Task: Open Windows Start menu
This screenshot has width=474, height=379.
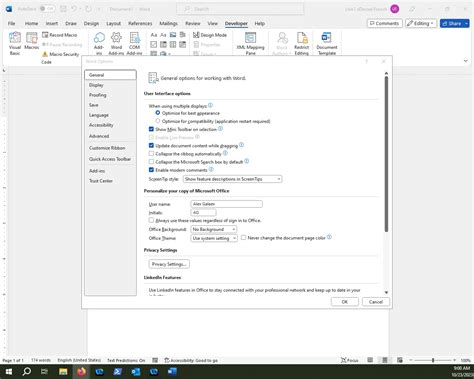Action: [9, 371]
